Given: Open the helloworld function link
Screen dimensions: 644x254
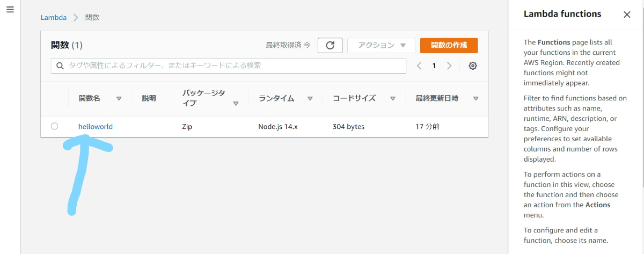Looking at the screenshot, I should coord(96,127).
